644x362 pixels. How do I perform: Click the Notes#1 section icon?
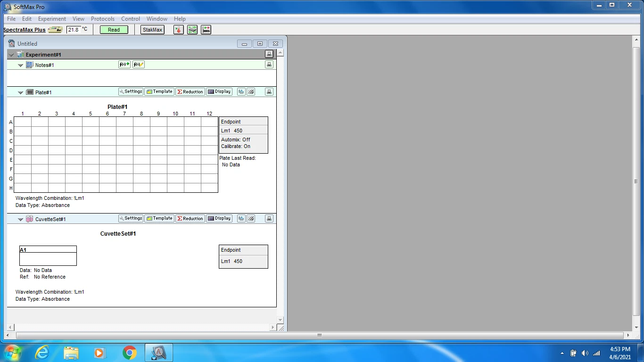pyautogui.click(x=30, y=65)
